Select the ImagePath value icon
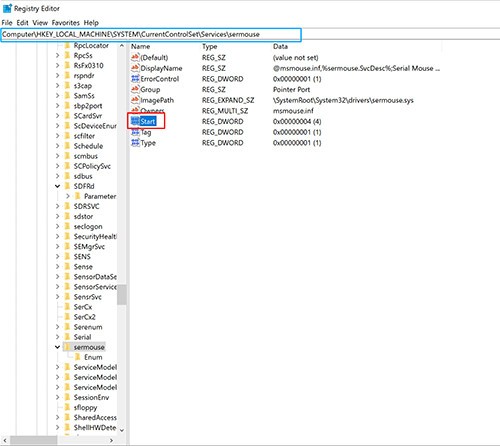The height and width of the screenshot is (446, 500). (x=135, y=100)
